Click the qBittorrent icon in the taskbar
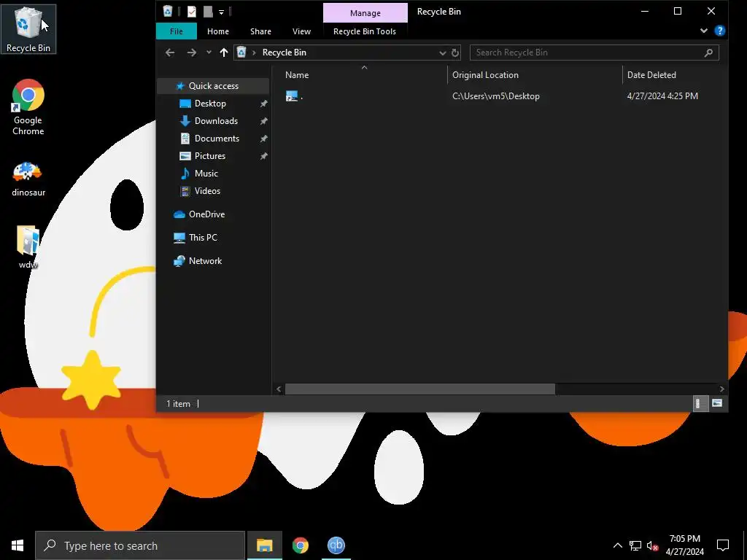The height and width of the screenshot is (560, 747). 336,545
